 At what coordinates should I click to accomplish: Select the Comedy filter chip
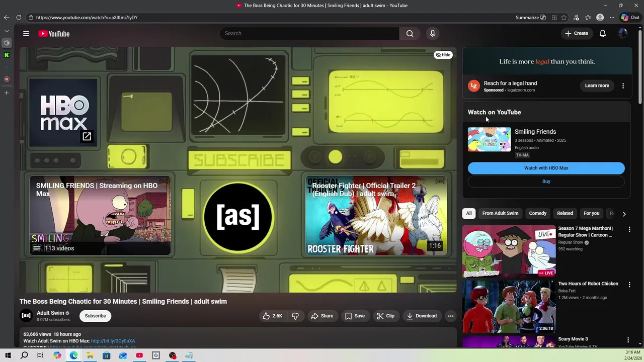pos(537,213)
